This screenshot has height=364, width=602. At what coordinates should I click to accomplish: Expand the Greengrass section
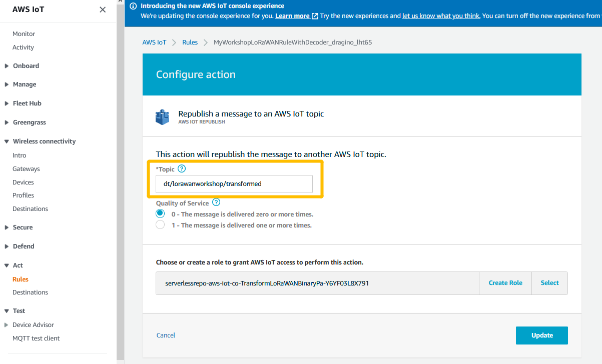[7, 122]
